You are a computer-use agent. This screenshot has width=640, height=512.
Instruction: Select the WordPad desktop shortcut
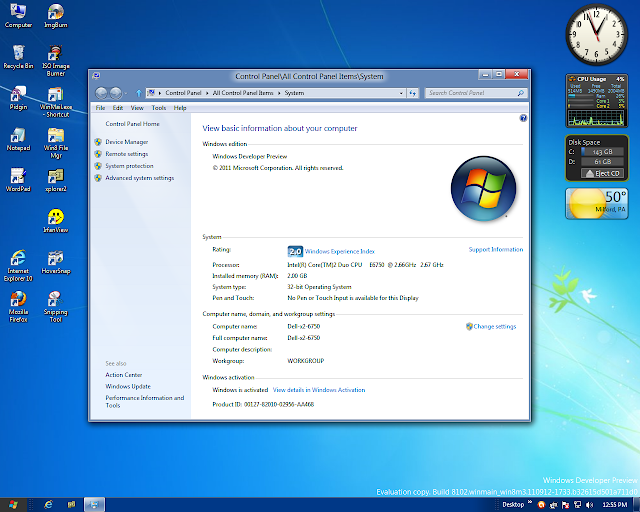pyautogui.click(x=18, y=180)
